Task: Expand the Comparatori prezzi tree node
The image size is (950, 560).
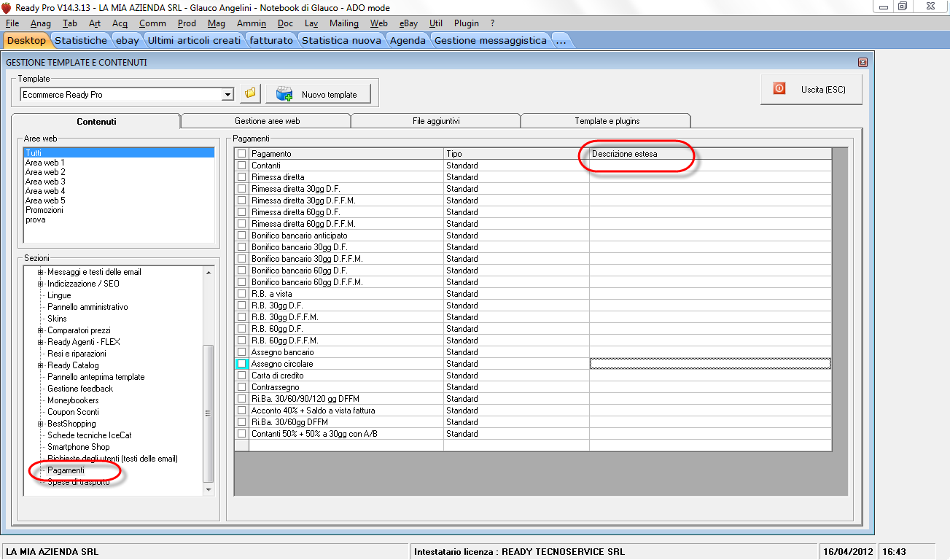Action: click(41, 330)
